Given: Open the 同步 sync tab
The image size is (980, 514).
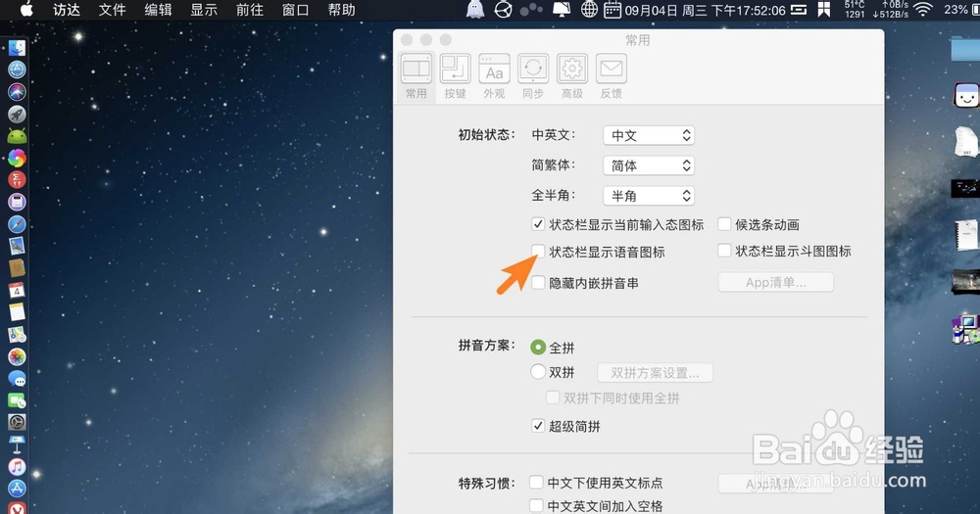Looking at the screenshot, I should pyautogui.click(x=532, y=76).
